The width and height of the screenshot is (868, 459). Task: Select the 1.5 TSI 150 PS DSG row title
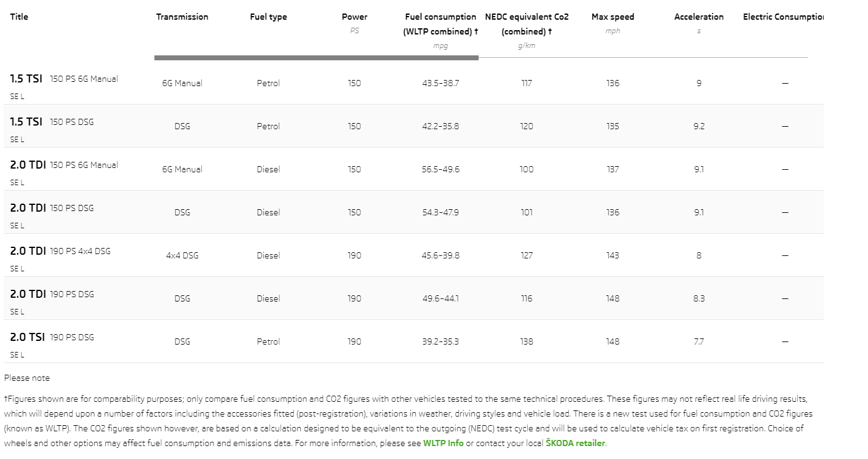[52, 122]
